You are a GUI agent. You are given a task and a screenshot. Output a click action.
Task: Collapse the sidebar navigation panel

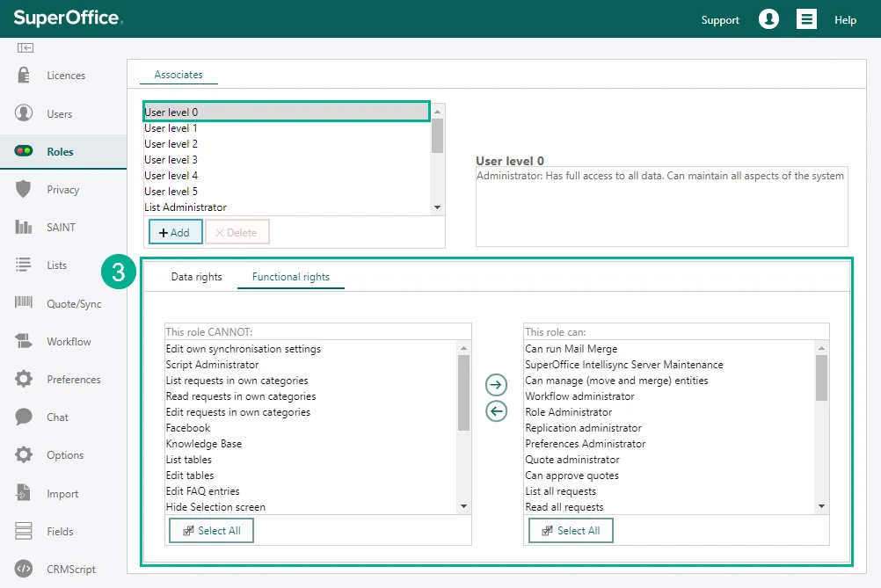click(x=25, y=47)
